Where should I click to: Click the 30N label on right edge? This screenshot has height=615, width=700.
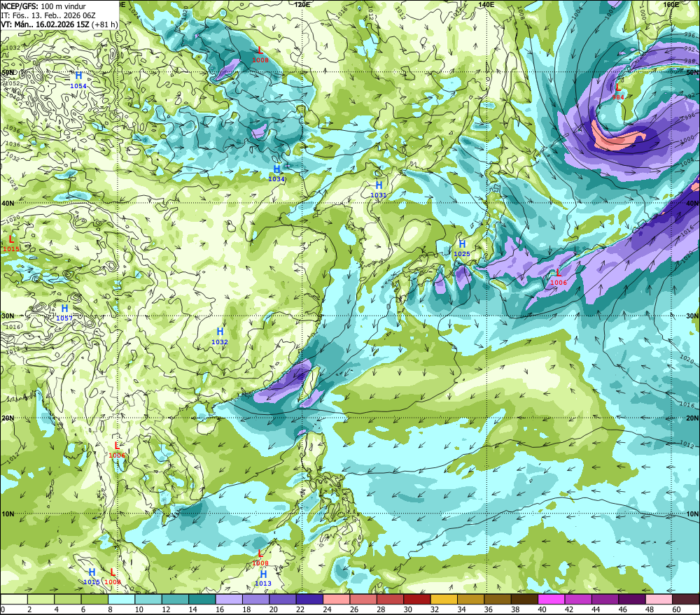(x=692, y=316)
